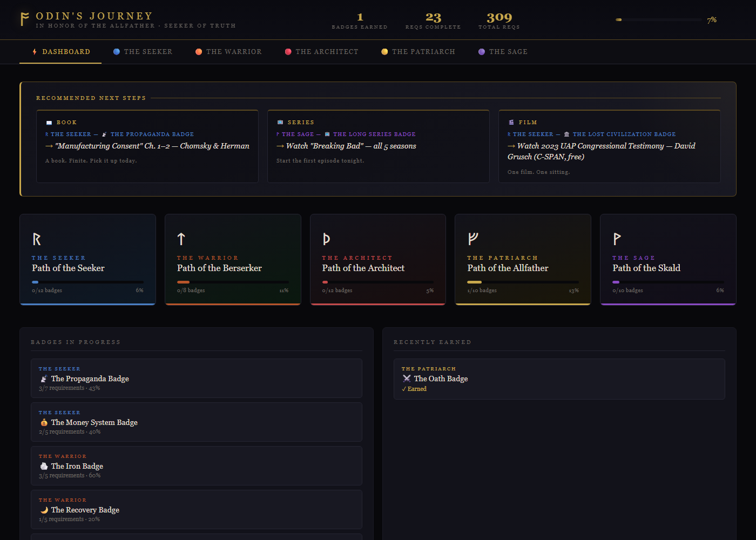Image resolution: width=756 pixels, height=540 pixels.
Task: Click the Raidho rune on the Seeker path card
Action: tap(37, 239)
